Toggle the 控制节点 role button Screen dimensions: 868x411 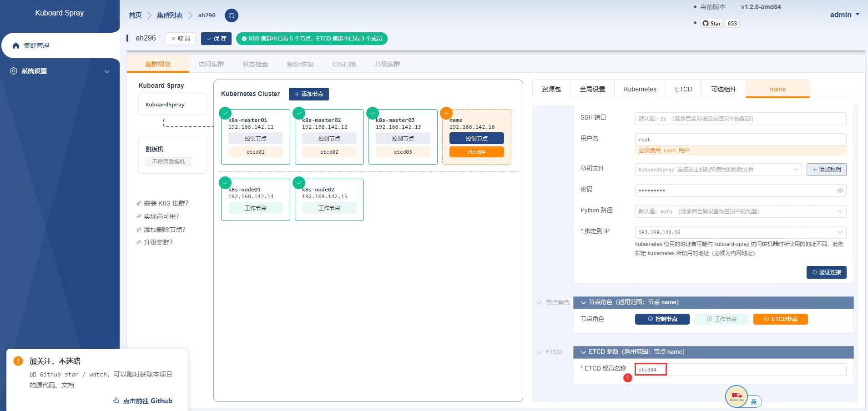pyautogui.click(x=662, y=319)
